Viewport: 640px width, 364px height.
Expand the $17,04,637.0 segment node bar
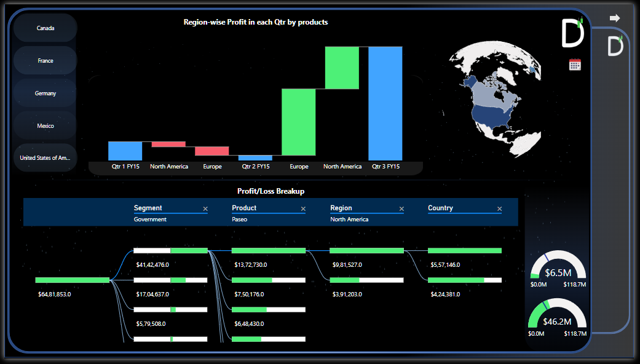pos(170,280)
